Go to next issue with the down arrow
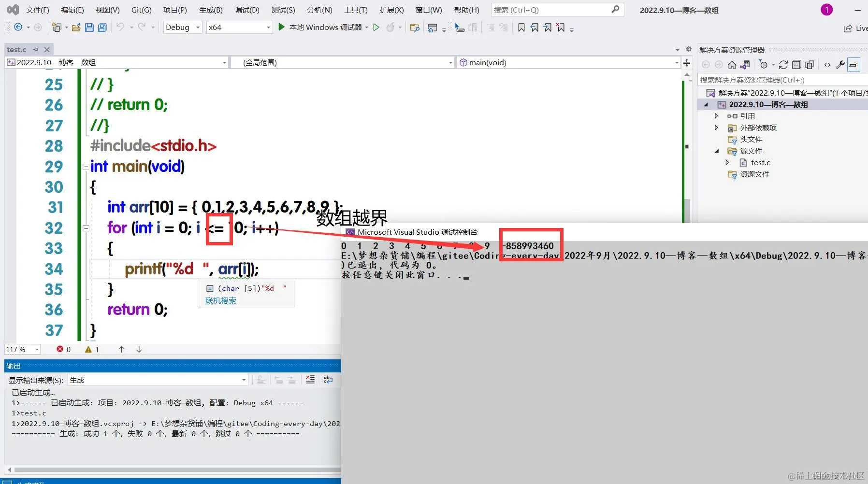The image size is (868, 484). 139,349
